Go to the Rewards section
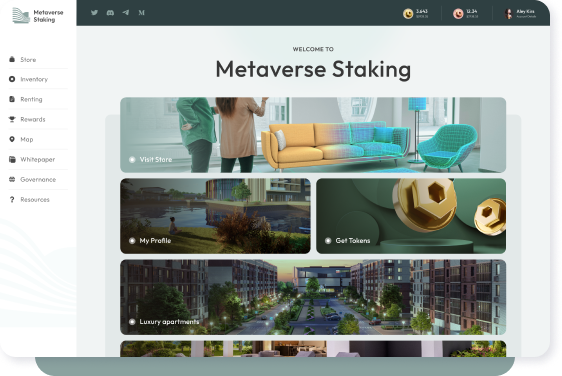Screen dimensions: 562x376 click(33, 119)
